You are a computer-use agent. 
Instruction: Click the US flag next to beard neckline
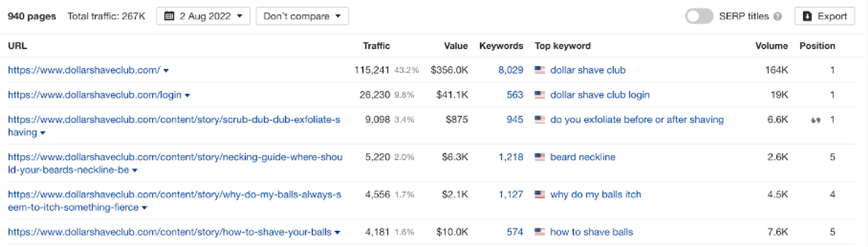pyautogui.click(x=540, y=157)
